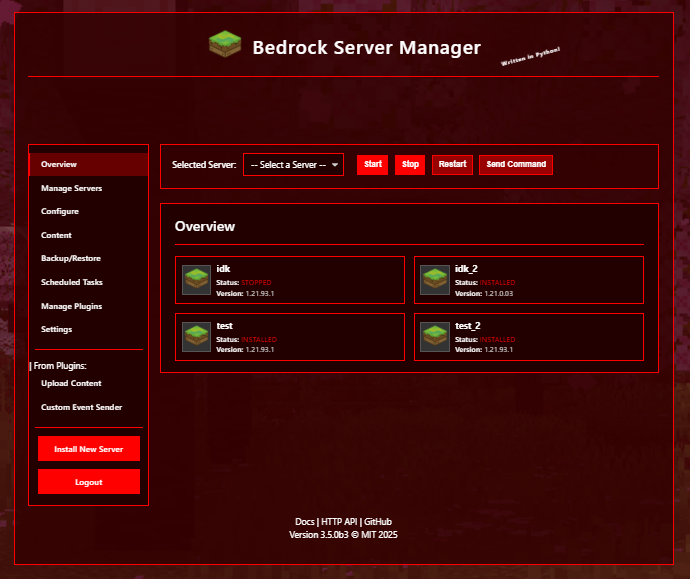Log out using the Logout button
Image resolution: width=690 pixels, height=579 pixels.
tap(89, 482)
